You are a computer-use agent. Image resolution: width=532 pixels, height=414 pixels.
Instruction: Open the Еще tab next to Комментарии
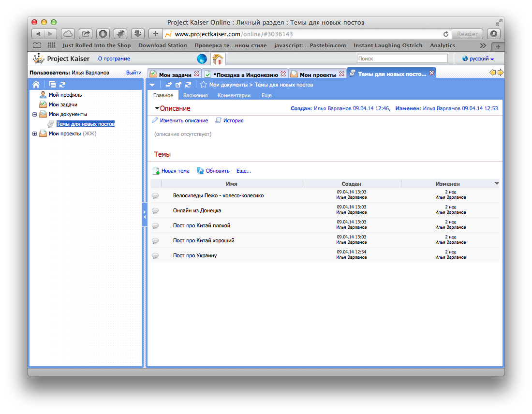[266, 95]
